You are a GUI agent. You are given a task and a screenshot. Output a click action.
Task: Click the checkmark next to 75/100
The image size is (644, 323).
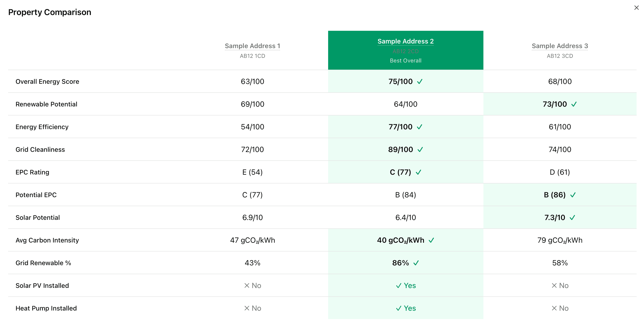coord(420,81)
